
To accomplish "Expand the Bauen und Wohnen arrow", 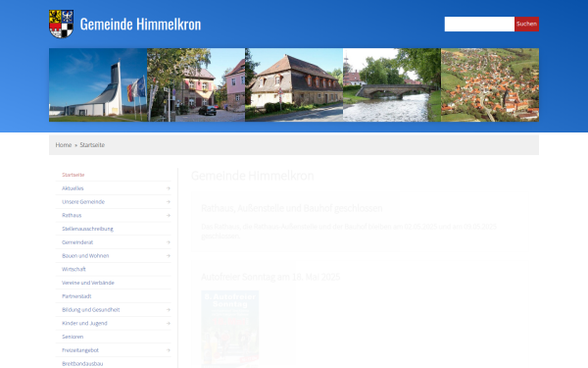I will coord(168,256).
